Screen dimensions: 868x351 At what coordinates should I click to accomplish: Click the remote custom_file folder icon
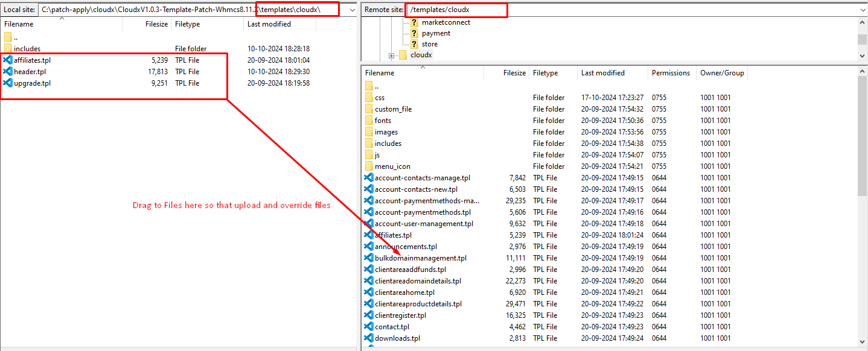[x=369, y=109]
